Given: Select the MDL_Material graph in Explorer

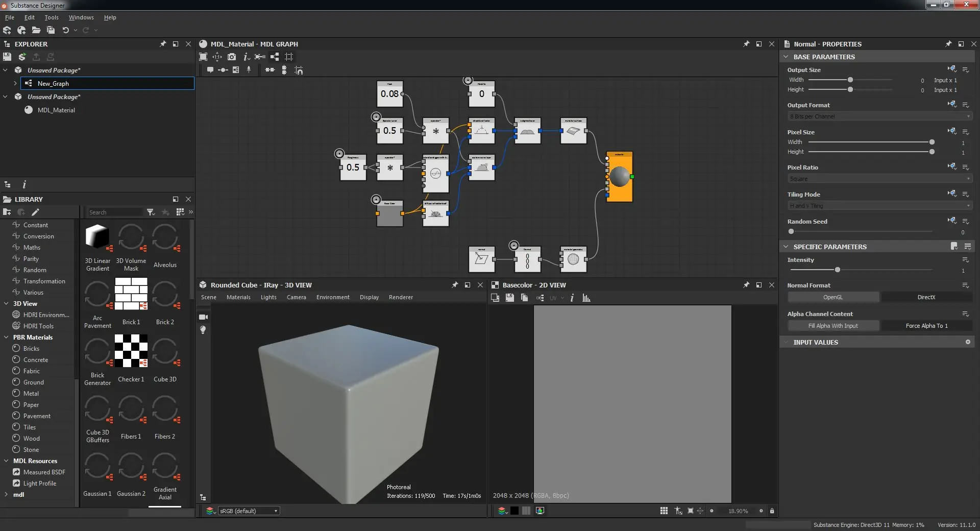Looking at the screenshot, I should [56, 110].
